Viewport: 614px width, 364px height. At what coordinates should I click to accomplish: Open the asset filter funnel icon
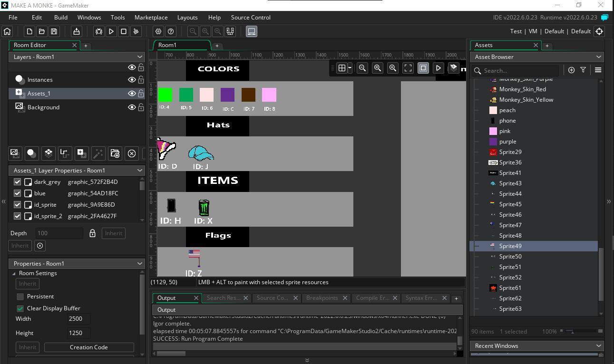coord(583,70)
